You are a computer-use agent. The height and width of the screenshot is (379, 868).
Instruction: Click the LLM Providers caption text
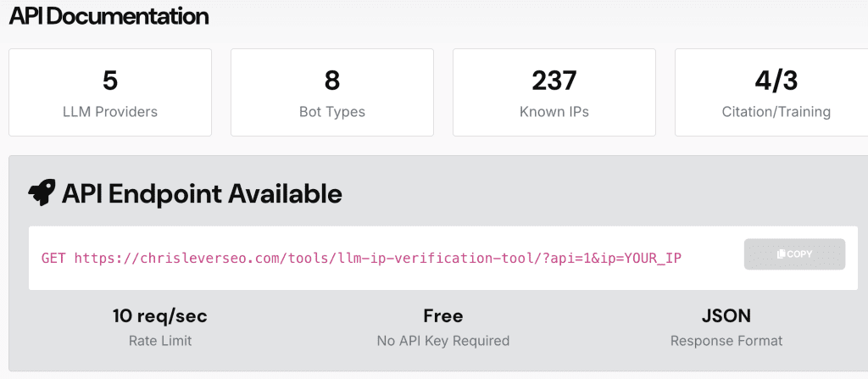[110, 111]
